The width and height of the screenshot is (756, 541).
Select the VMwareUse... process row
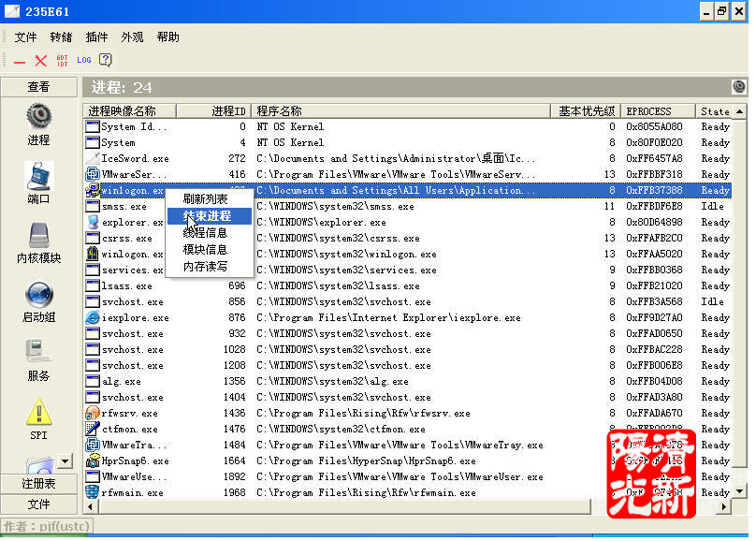408,476
